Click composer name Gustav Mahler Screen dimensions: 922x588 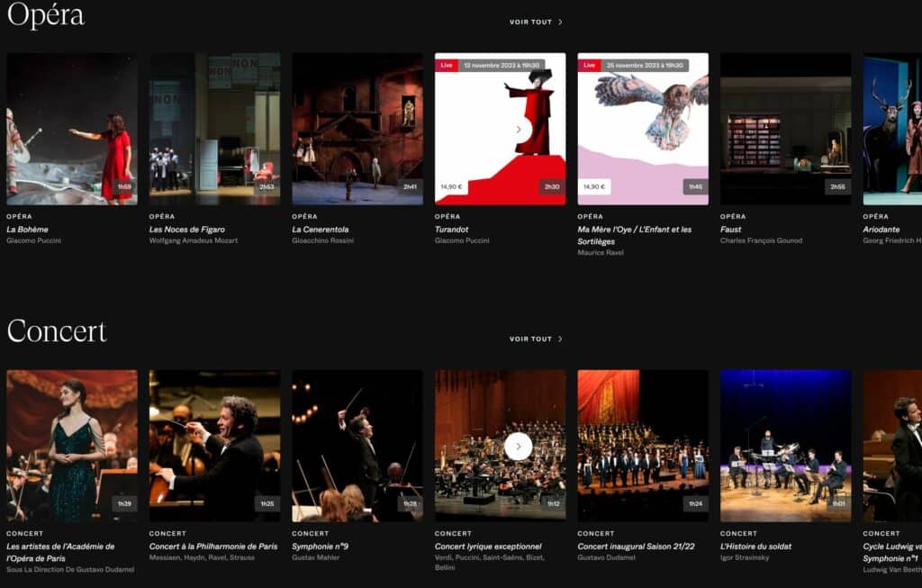(x=316, y=557)
